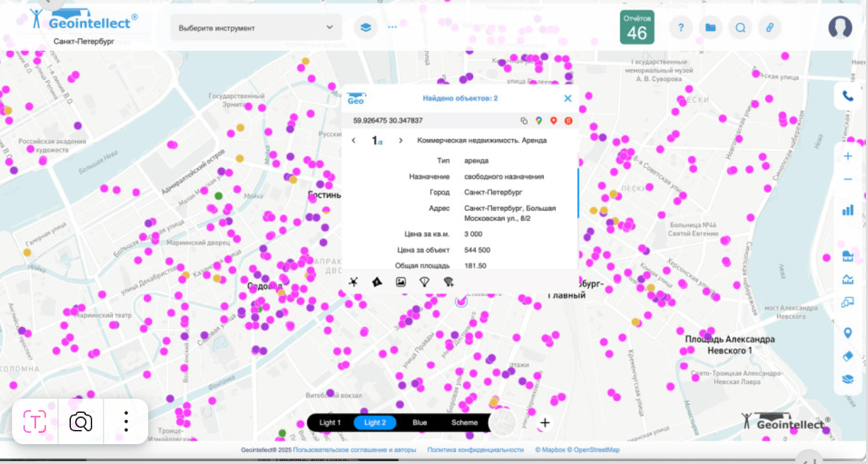Go to next object with right chevron
The image size is (868, 464).
pyautogui.click(x=401, y=140)
